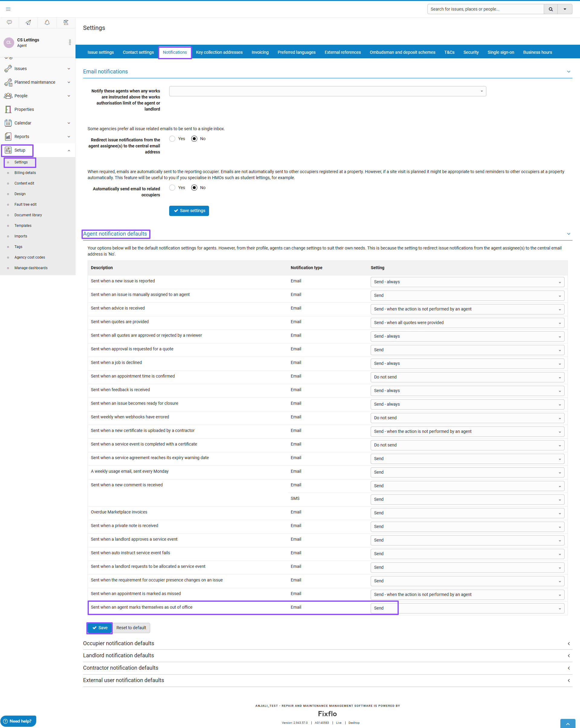The width and height of the screenshot is (580, 728).
Task: Switch to the Security tab
Action: tap(471, 52)
